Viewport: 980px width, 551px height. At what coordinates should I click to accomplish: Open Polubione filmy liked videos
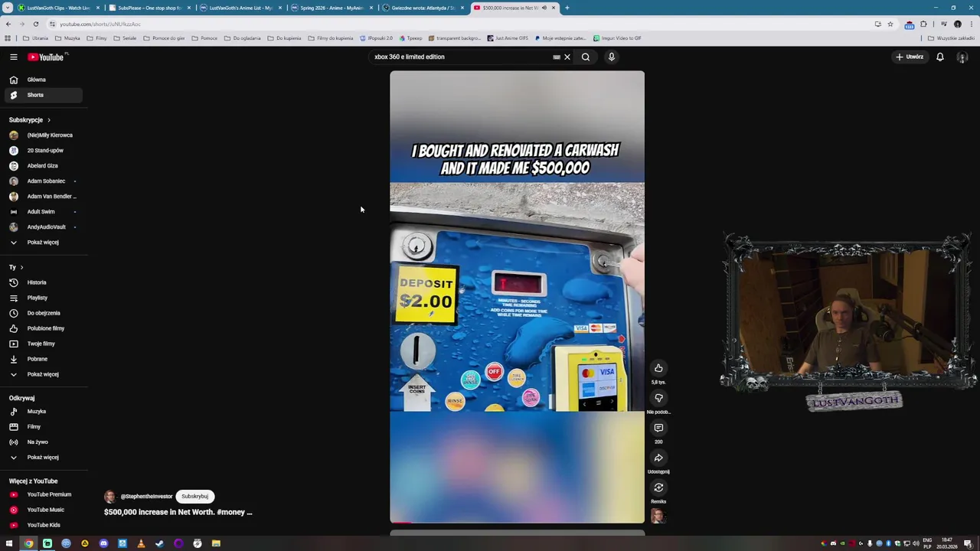(x=44, y=328)
